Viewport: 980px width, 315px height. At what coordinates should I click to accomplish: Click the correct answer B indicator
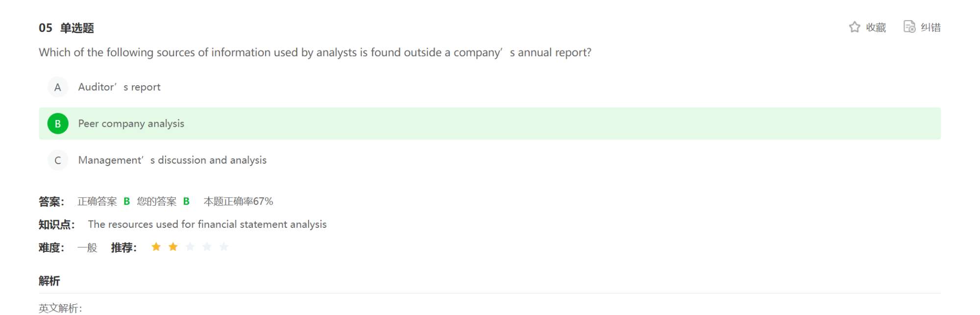[x=126, y=201]
